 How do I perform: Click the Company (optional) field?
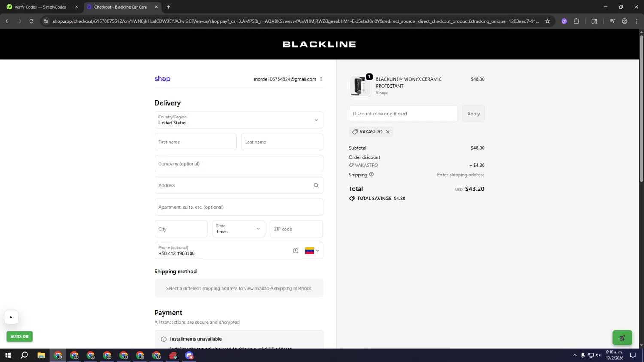click(239, 163)
